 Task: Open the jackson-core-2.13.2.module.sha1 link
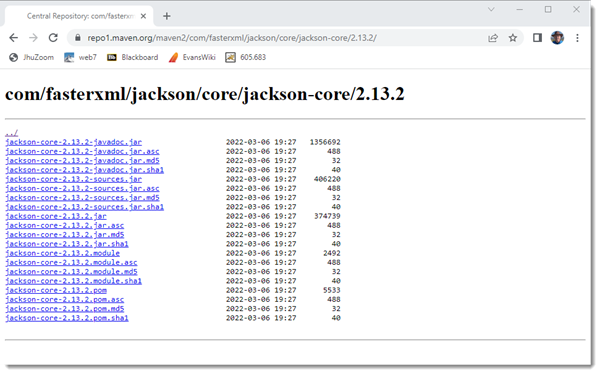(73, 281)
